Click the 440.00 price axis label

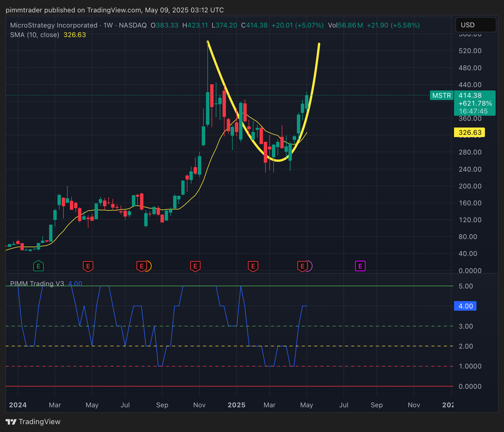click(x=470, y=85)
